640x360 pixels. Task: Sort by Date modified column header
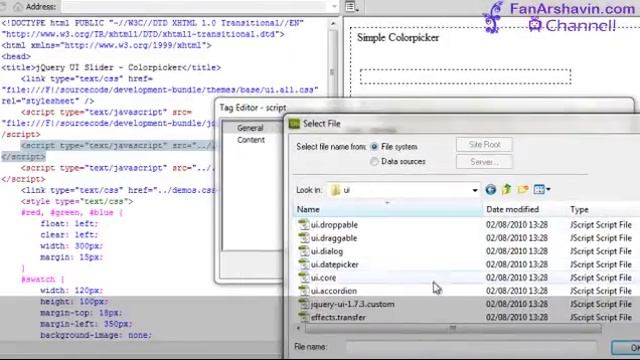pos(512,209)
